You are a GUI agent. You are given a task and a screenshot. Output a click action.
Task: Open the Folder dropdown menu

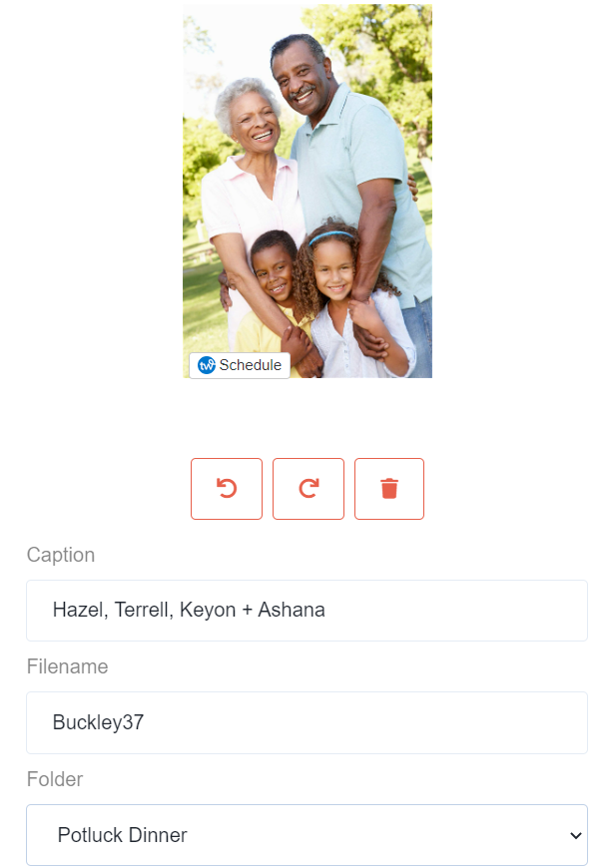(x=307, y=835)
